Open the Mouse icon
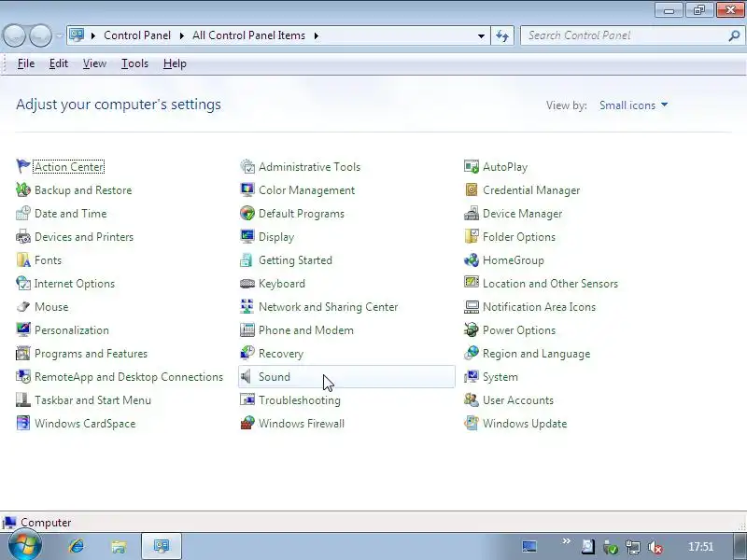Image resolution: width=747 pixels, height=560 pixels. 22,307
